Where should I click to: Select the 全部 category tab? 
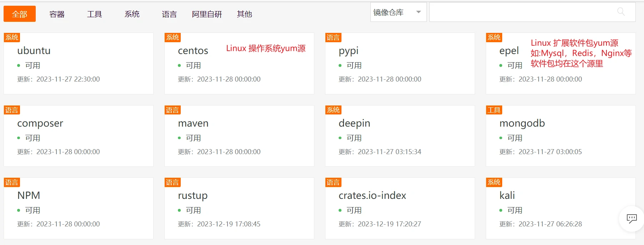20,14
